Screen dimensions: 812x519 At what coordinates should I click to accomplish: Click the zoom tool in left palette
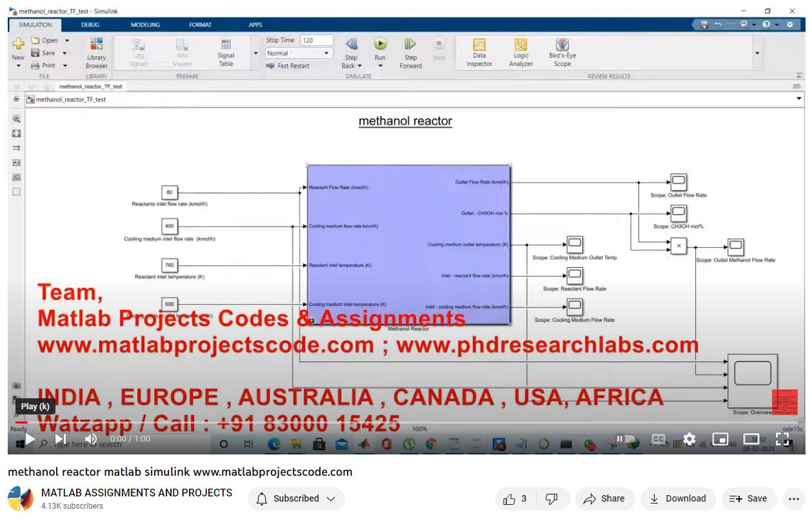click(17, 119)
